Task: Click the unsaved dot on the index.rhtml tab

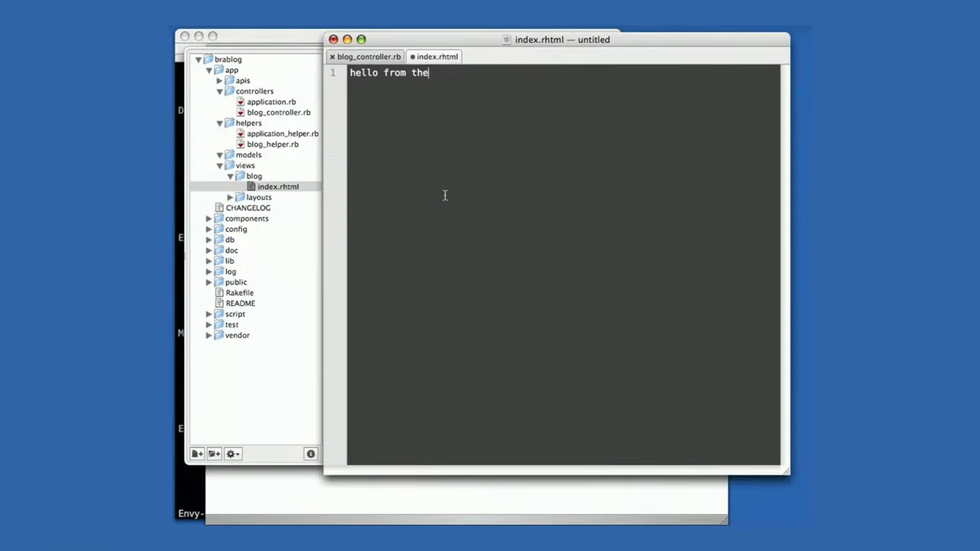Action: coord(412,57)
